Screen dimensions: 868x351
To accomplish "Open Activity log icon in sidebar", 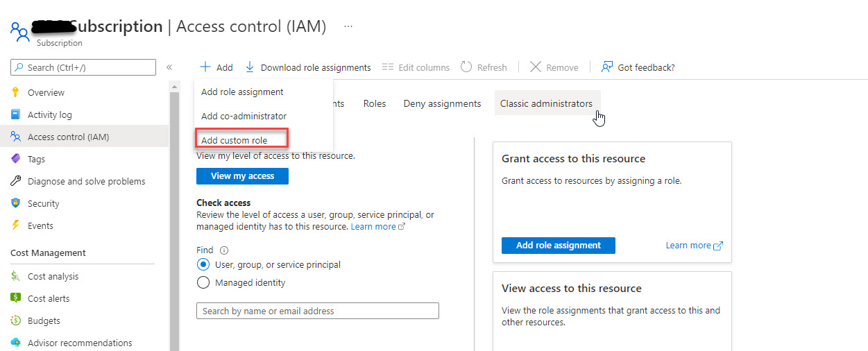I will coord(15,114).
